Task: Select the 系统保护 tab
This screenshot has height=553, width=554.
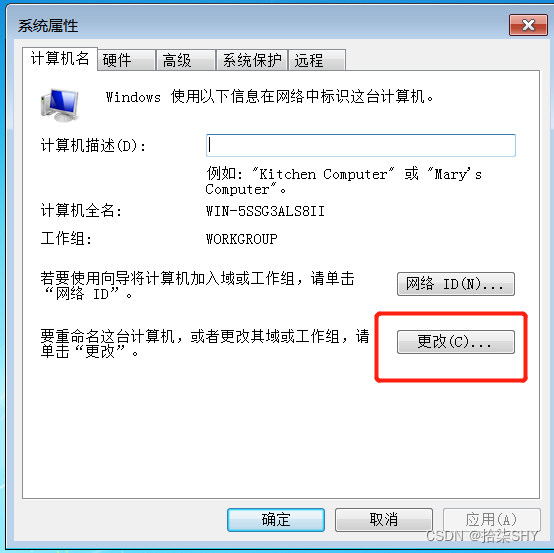Action: (x=252, y=60)
